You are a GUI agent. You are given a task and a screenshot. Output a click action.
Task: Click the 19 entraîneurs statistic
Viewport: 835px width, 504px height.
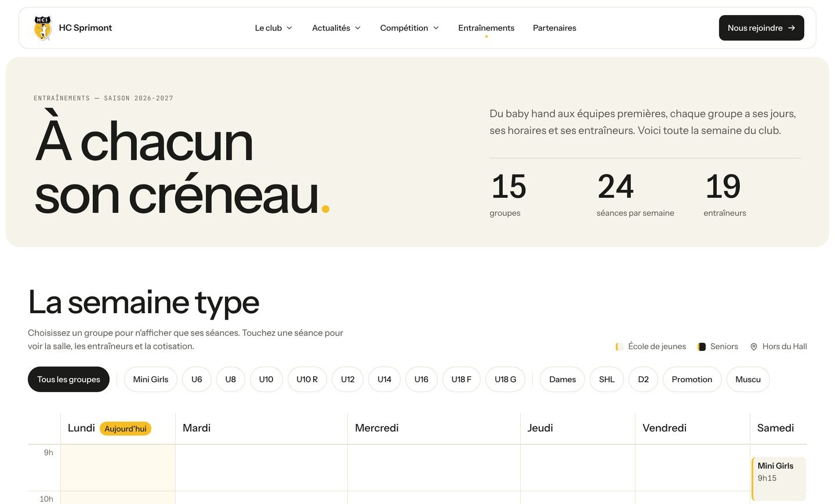725,195
